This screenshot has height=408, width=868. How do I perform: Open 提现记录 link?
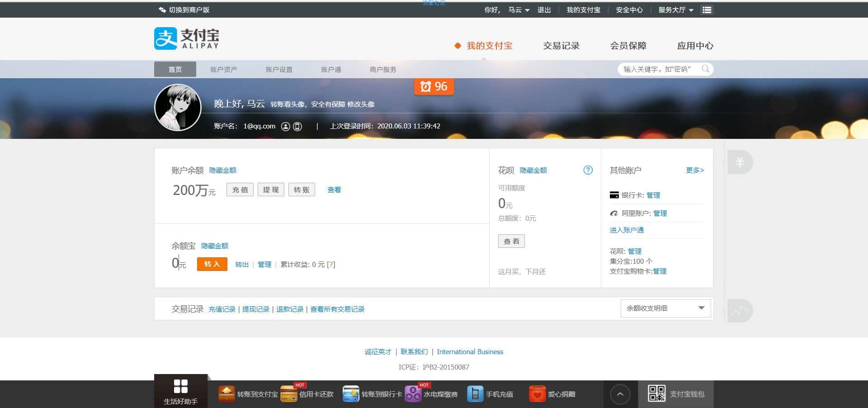pos(256,309)
